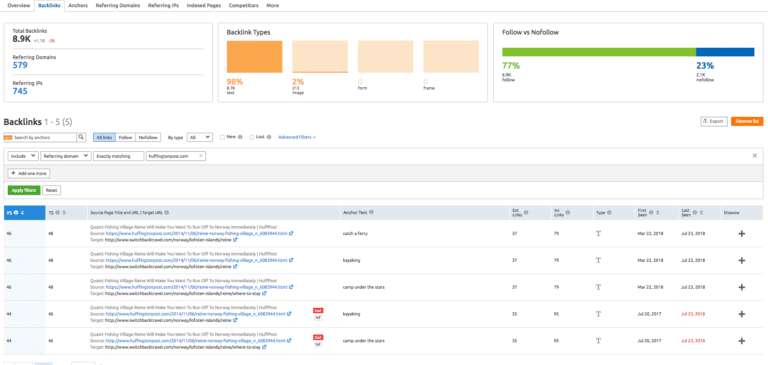This screenshot has height=365, width=768.
Task: Enable the New backlinks checkbox
Action: [222, 138]
